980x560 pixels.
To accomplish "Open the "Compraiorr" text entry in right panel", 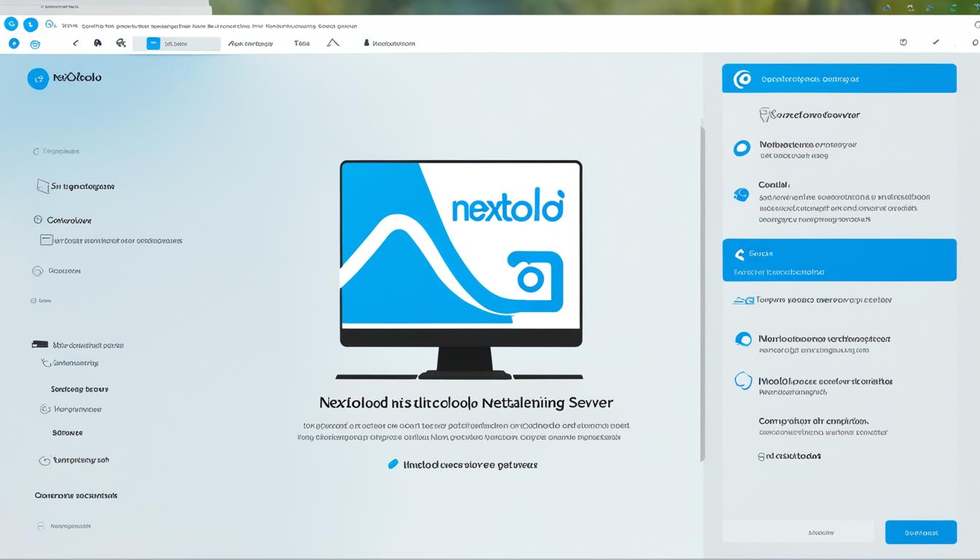I will tap(814, 421).
